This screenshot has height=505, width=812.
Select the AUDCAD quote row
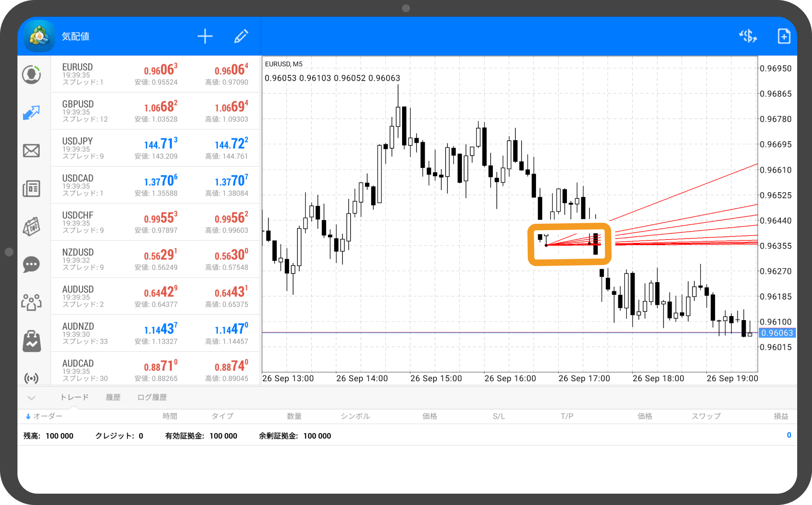tap(155, 369)
